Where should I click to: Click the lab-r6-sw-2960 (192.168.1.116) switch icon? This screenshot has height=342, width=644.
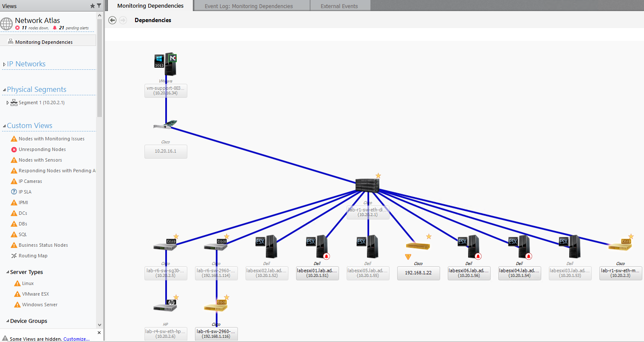pos(216,306)
